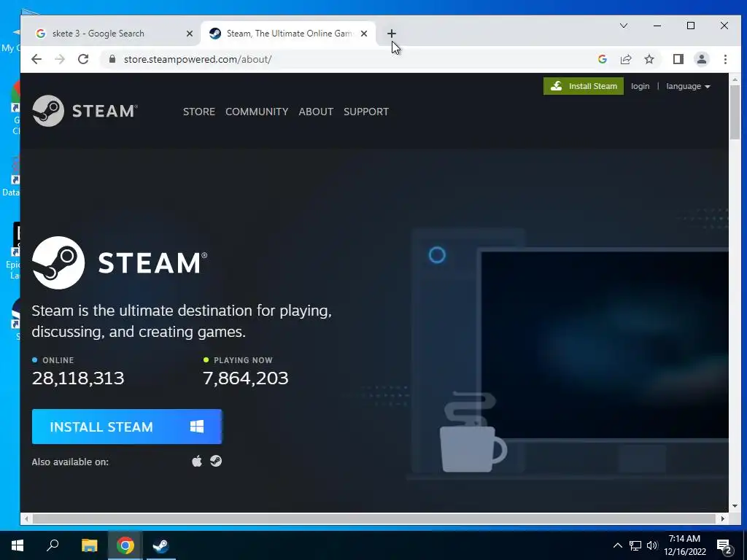Click the scroll up arrow
This screenshot has width=747, height=560.
(735, 79)
